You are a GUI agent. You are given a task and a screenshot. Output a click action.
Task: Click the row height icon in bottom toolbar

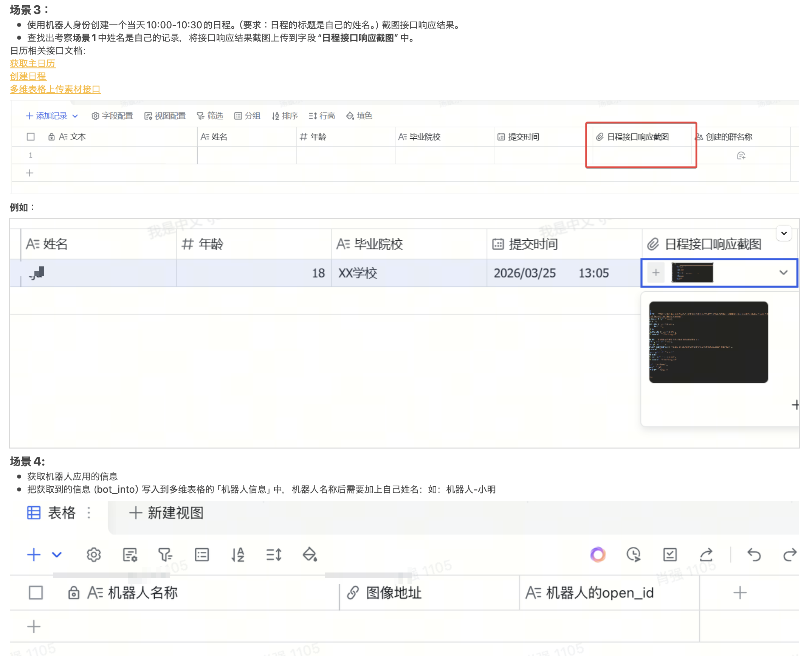tap(274, 555)
